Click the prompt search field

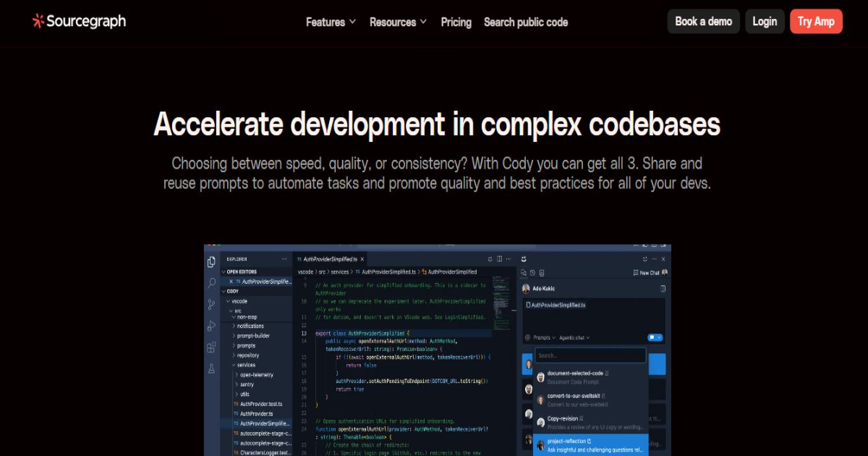590,355
